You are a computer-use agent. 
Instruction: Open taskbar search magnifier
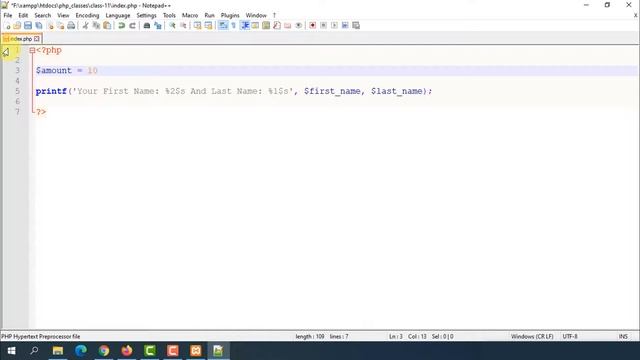[34, 351]
